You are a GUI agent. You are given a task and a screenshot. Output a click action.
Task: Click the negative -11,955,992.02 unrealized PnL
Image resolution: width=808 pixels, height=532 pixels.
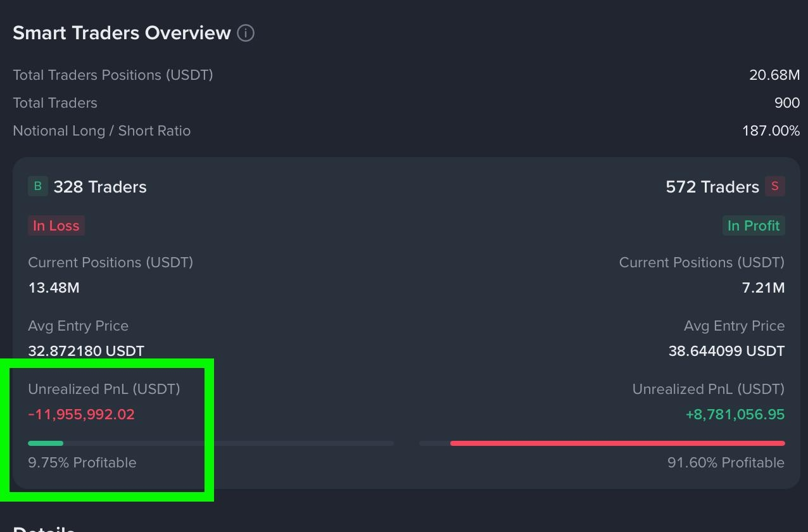[x=81, y=414]
